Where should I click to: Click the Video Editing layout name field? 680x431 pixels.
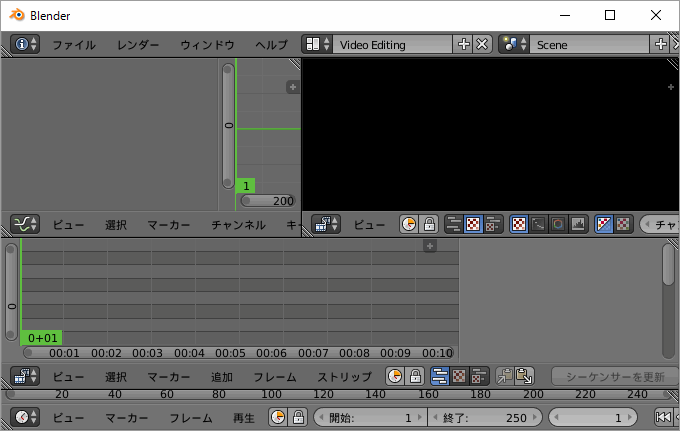392,45
